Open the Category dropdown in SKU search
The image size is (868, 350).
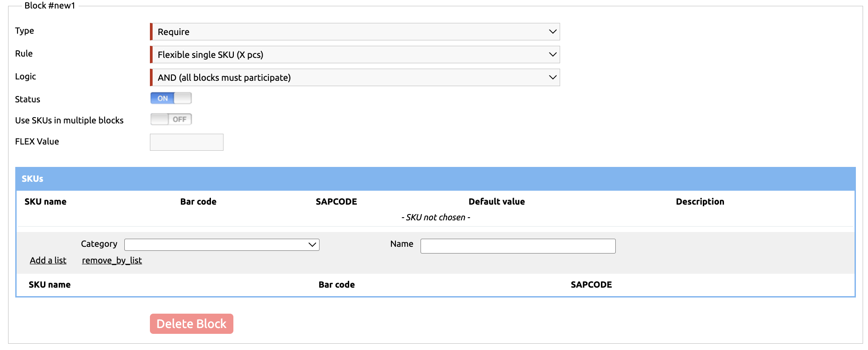click(x=222, y=245)
